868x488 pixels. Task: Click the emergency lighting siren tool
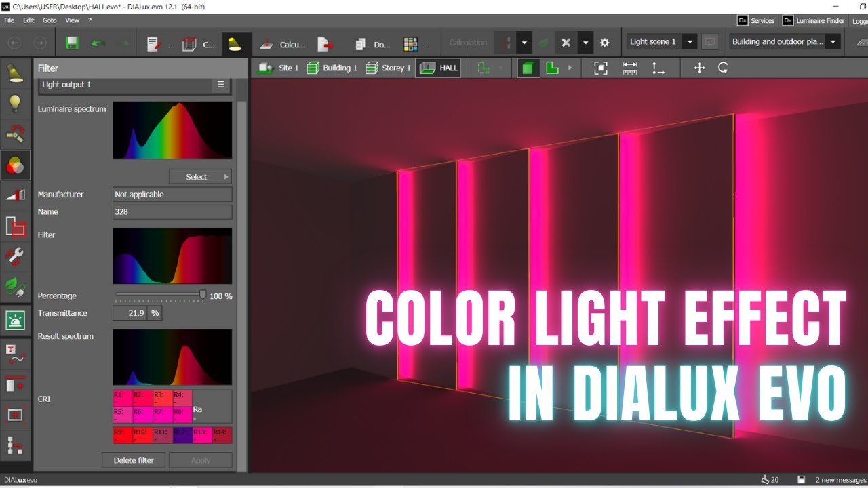point(15,320)
